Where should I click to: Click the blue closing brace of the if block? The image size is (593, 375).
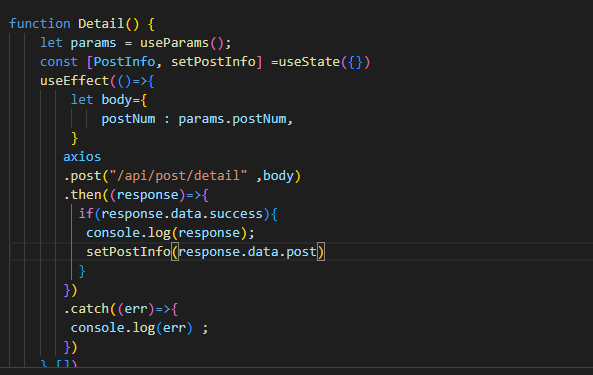(82, 271)
